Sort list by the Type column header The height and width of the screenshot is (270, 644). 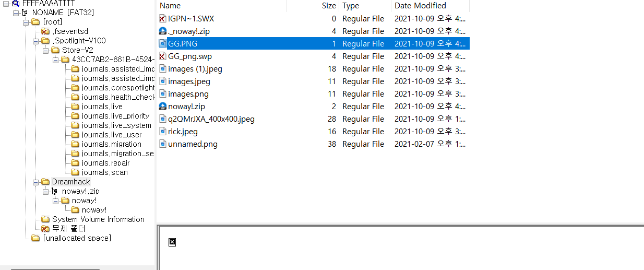[365, 6]
